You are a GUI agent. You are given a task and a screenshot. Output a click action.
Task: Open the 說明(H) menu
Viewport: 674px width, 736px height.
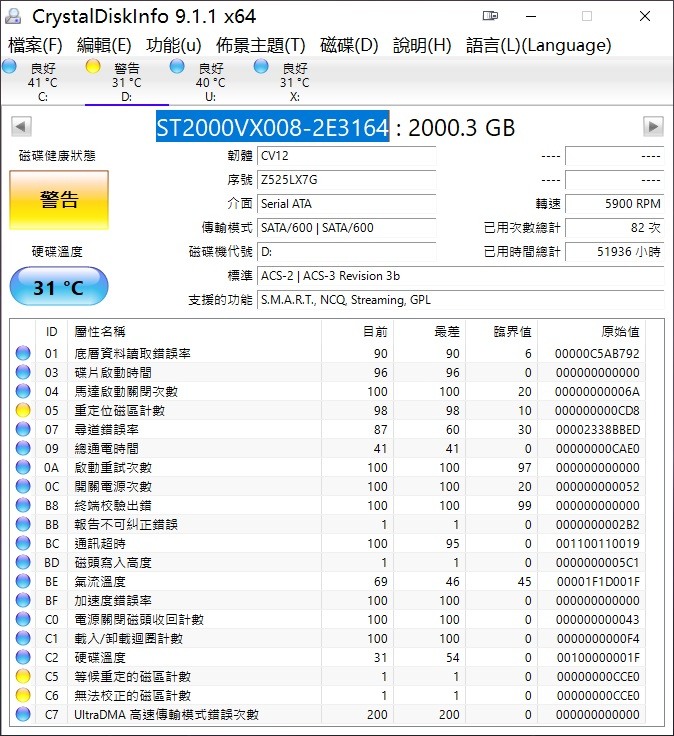[x=422, y=46]
